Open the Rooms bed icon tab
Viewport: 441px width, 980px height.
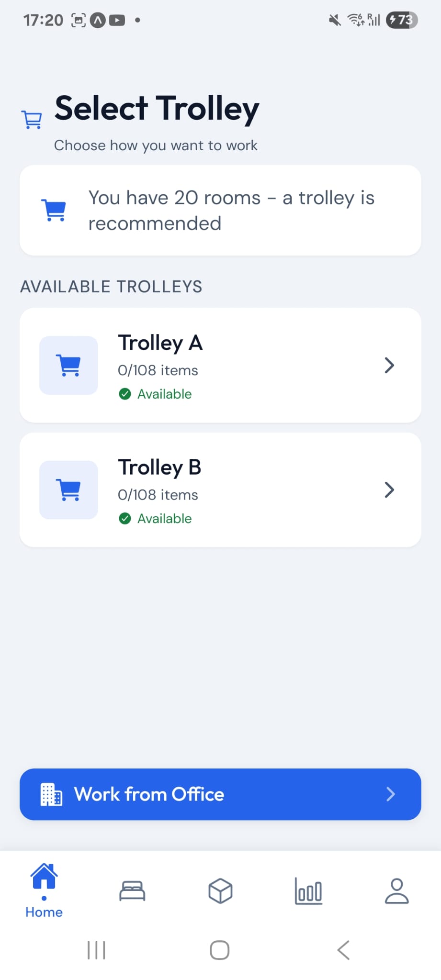coord(132,891)
